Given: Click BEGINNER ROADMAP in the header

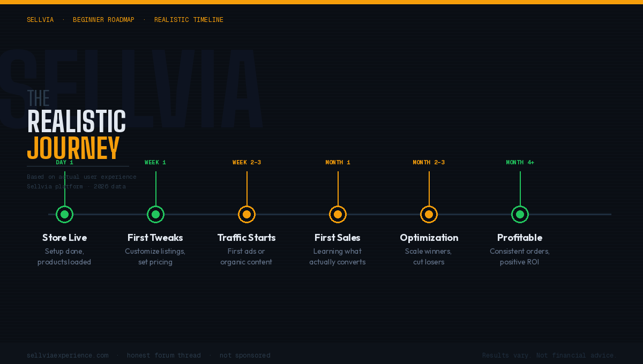Looking at the screenshot, I should pyautogui.click(x=103, y=20).
